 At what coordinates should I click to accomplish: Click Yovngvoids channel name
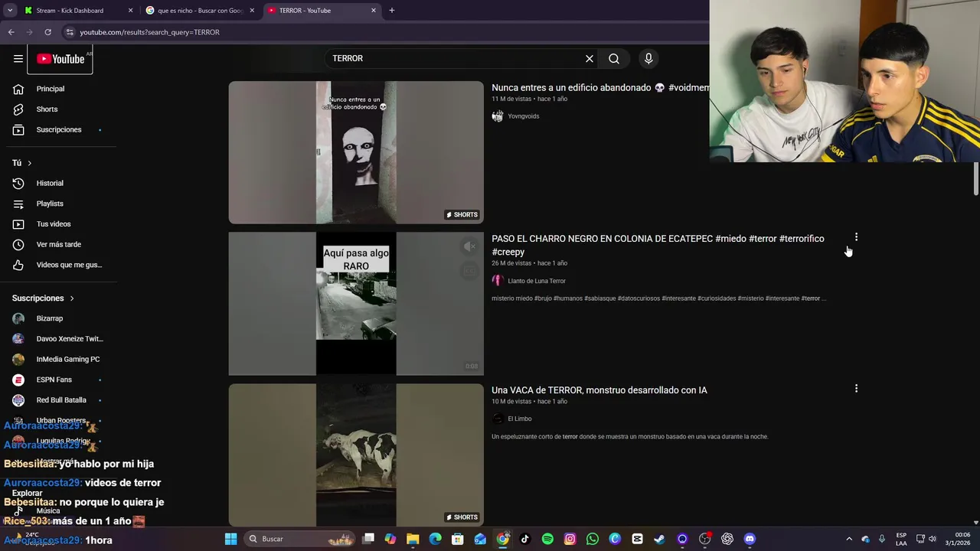(x=524, y=116)
